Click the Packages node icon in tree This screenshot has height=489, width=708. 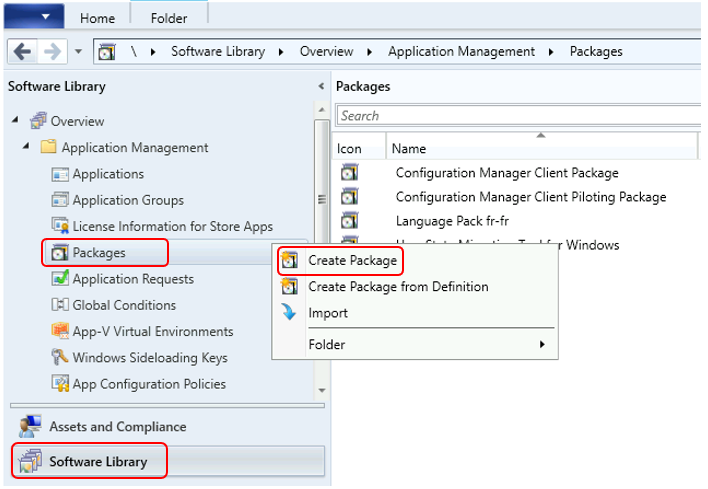pos(60,252)
